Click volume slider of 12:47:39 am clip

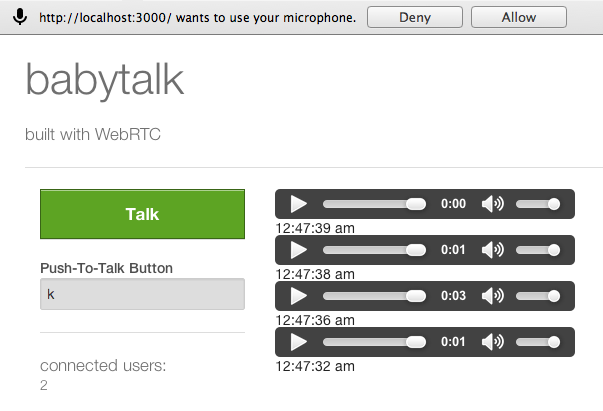coord(538,204)
